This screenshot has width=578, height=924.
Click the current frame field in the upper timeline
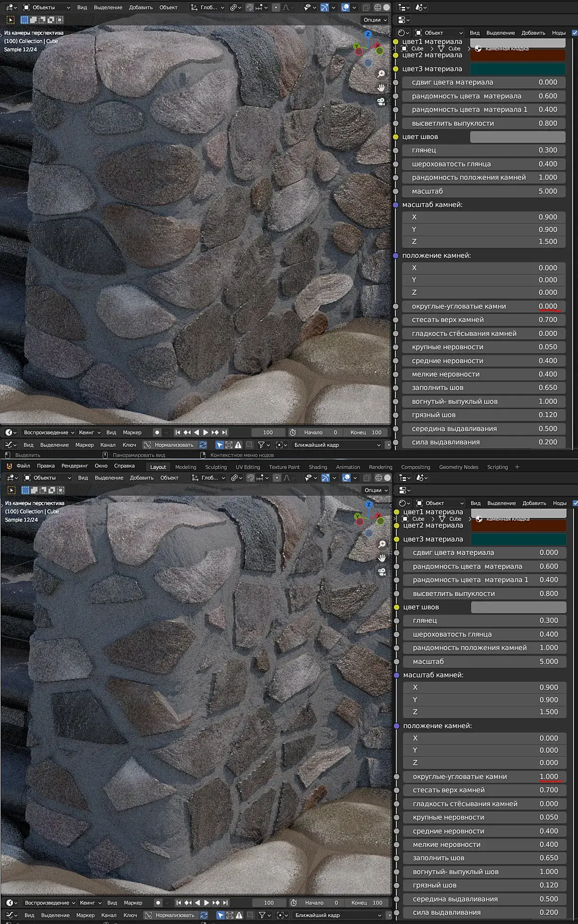pyautogui.click(x=267, y=433)
